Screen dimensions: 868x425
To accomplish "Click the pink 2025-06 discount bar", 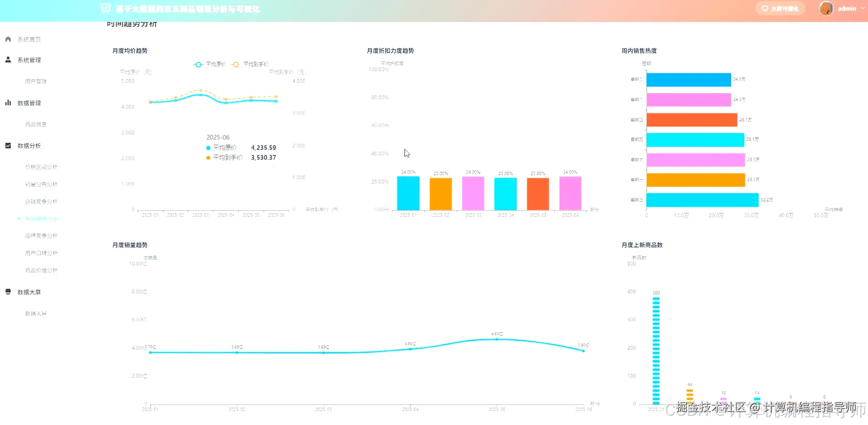I will (x=570, y=193).
